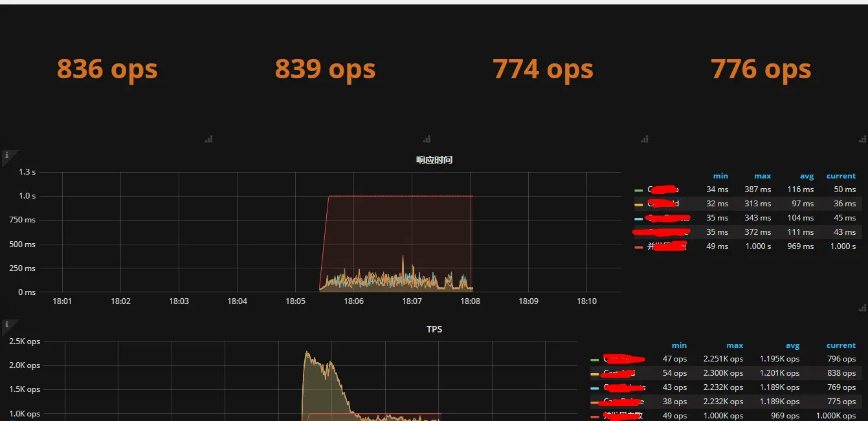868x421 pixels.
Task: Sort TPS legend by current column
Action: [841, 345]
